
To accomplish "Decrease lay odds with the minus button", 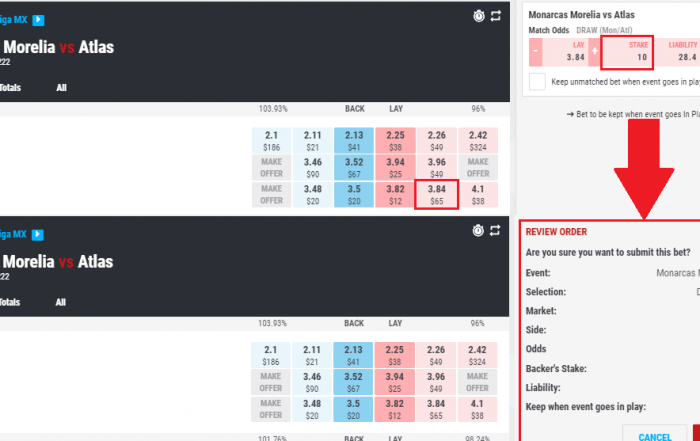I will (x=536, y=52).
